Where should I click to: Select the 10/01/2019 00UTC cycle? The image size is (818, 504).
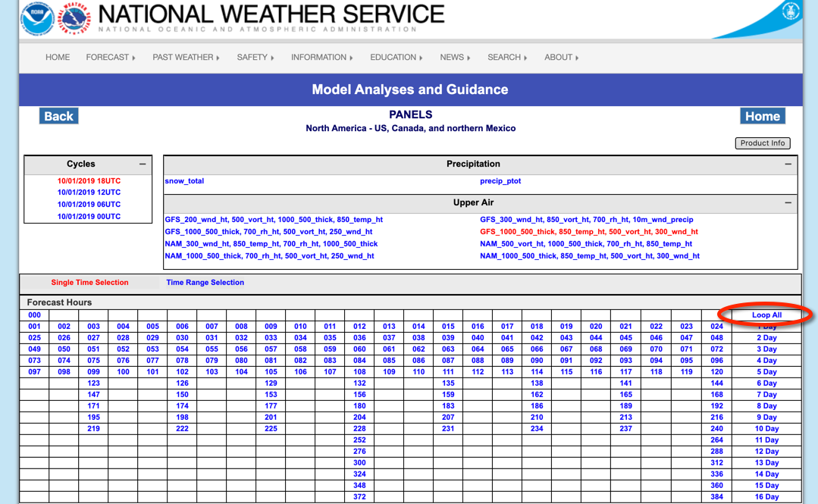[89, 217]
